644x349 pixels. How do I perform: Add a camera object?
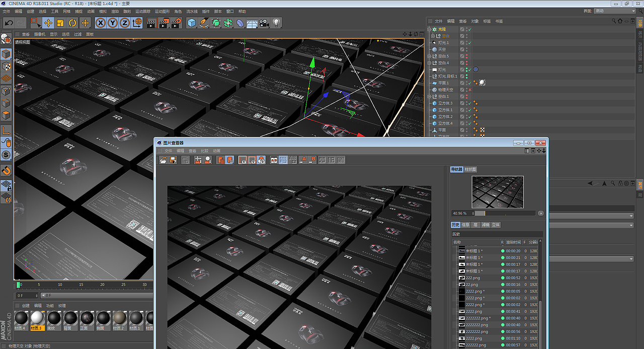(x=264, y=23)
